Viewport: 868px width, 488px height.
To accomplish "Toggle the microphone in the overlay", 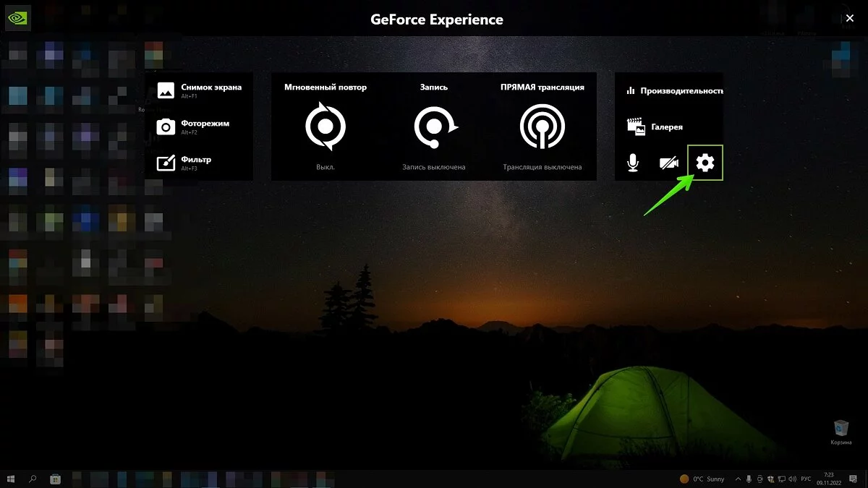I will [x=633, y=163].
